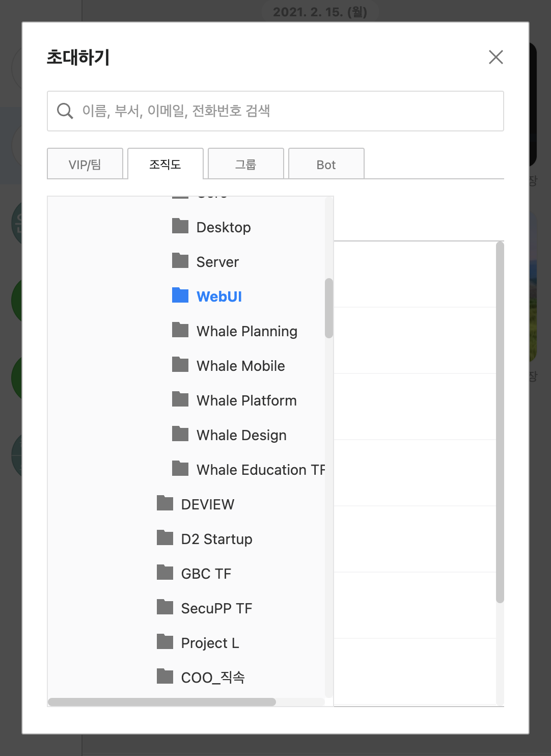Select the 조직도 tab
Viewport: 551px width, 756px height.
click(166, 164)
